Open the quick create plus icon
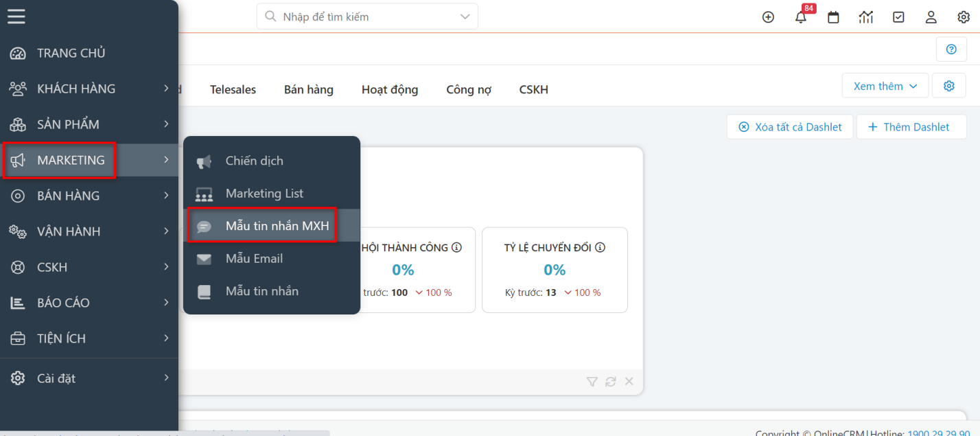 [x=768, y=16]
